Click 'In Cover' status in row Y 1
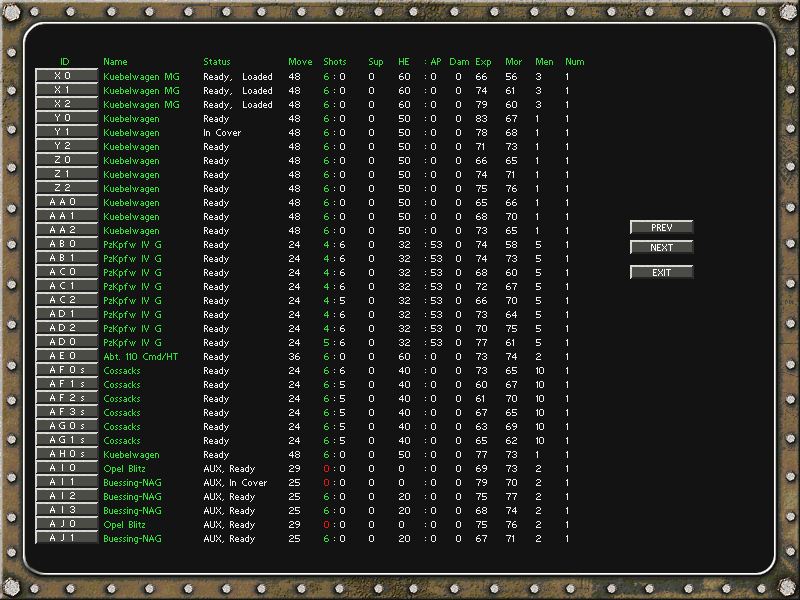The height and width of the screenshot is (600, 800). coord(222,133)
